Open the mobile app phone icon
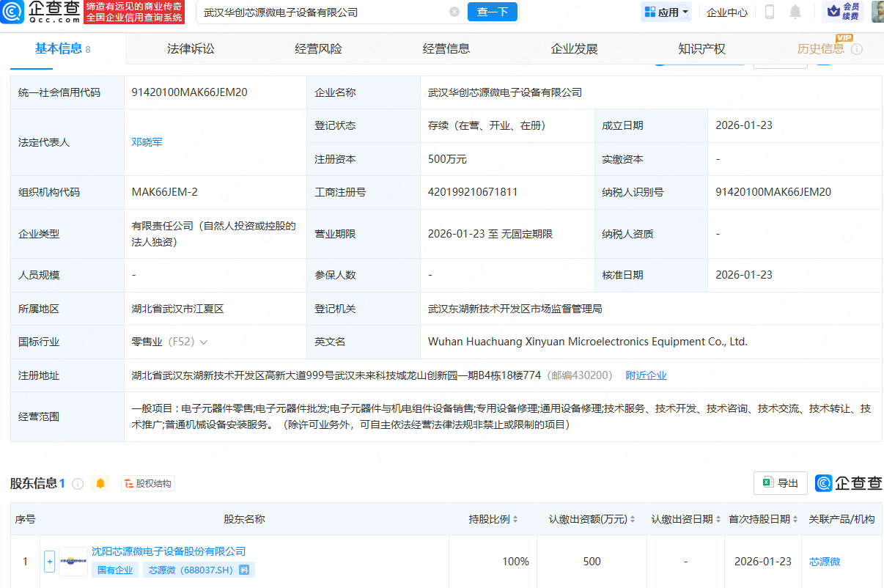Image resolution: width=884 pixels, height=588 pixels. click(770, 12)
